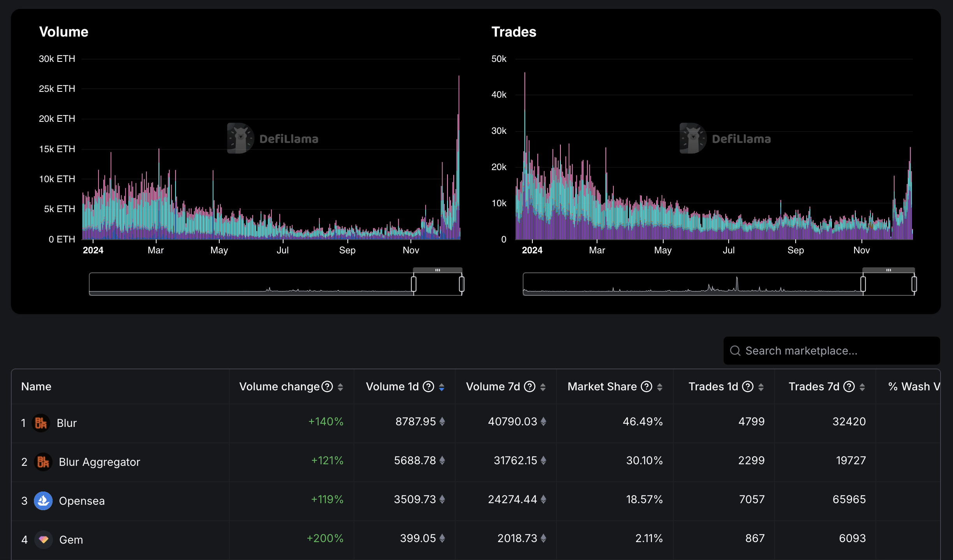Open the Trades 1d help icon
This screenshot has width=953, height=560.
(748, 386)
